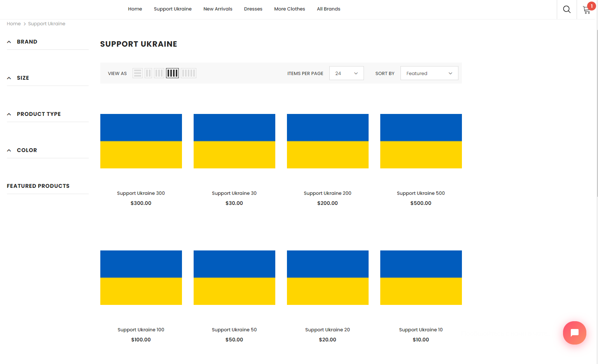Image resolution: width=598 pixels, height=364 pixels.
Task: Open Support Ukraine 50 product link
Action: [234, 330]
